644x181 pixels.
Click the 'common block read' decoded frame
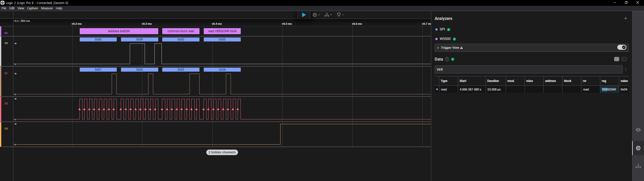click(x=181, y=31)
